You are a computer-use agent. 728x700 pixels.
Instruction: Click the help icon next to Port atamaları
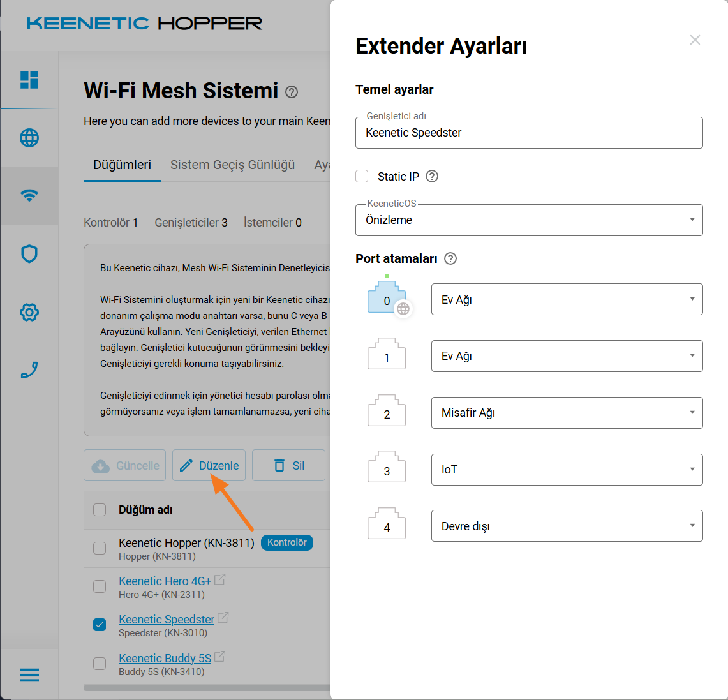point(450,258)
